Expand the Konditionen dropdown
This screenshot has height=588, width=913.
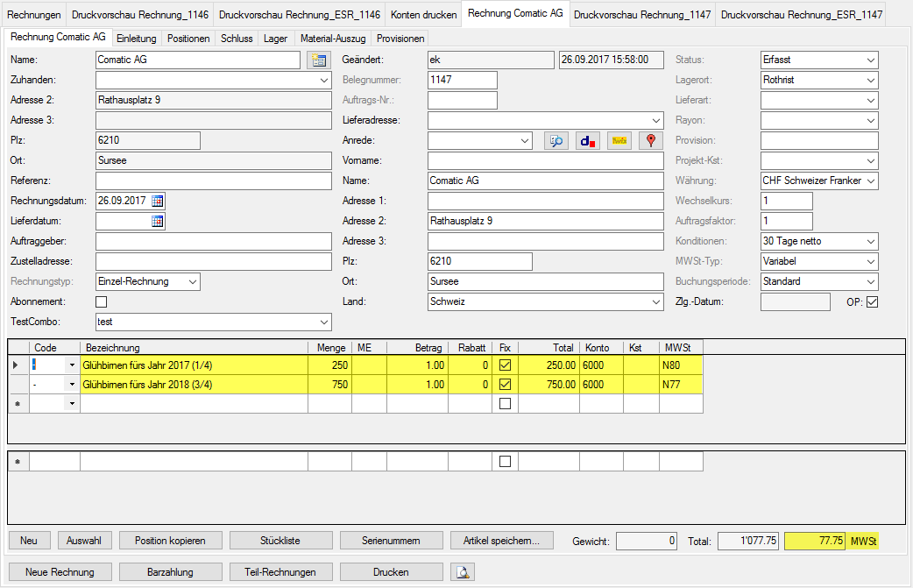coord(870,241)
